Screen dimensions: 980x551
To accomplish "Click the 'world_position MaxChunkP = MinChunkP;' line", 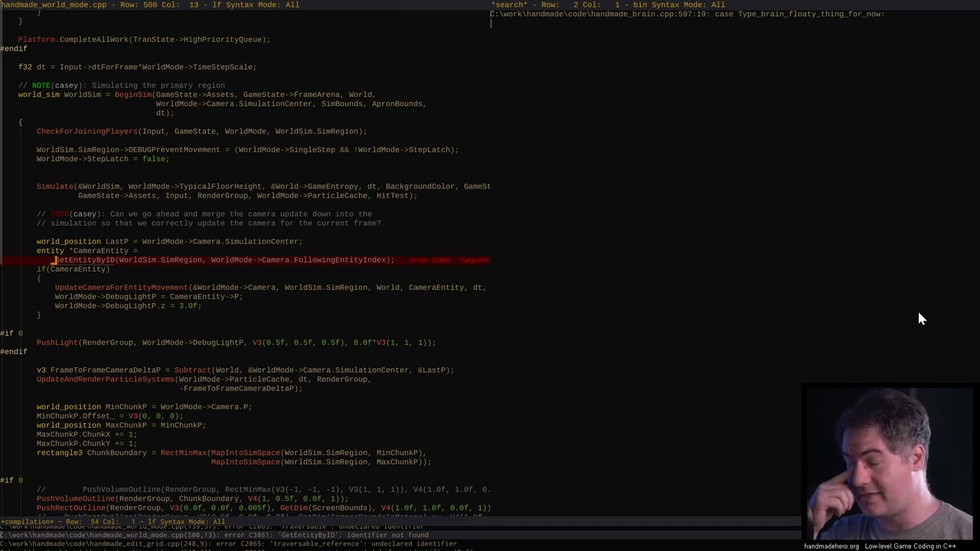I will pos(121,425).
